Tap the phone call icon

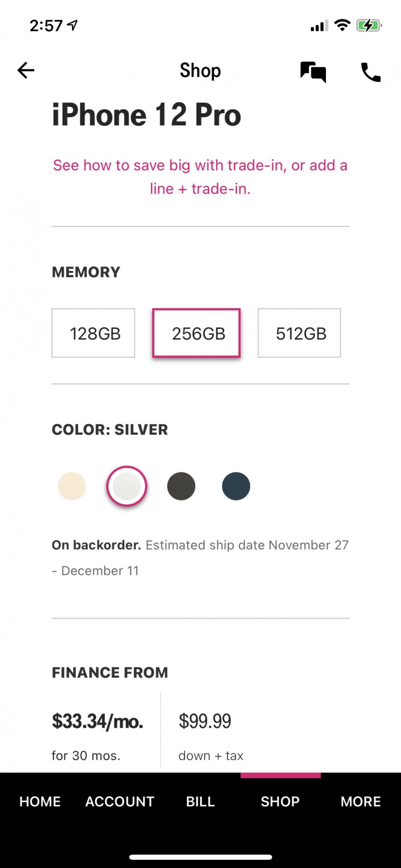(371, 72)
